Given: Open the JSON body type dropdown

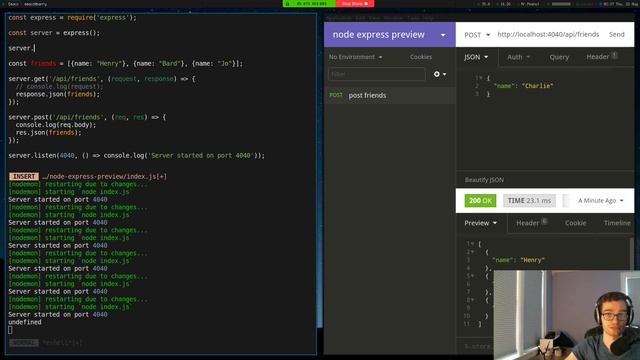Looking at the screenshot, I should click(476, 57).
